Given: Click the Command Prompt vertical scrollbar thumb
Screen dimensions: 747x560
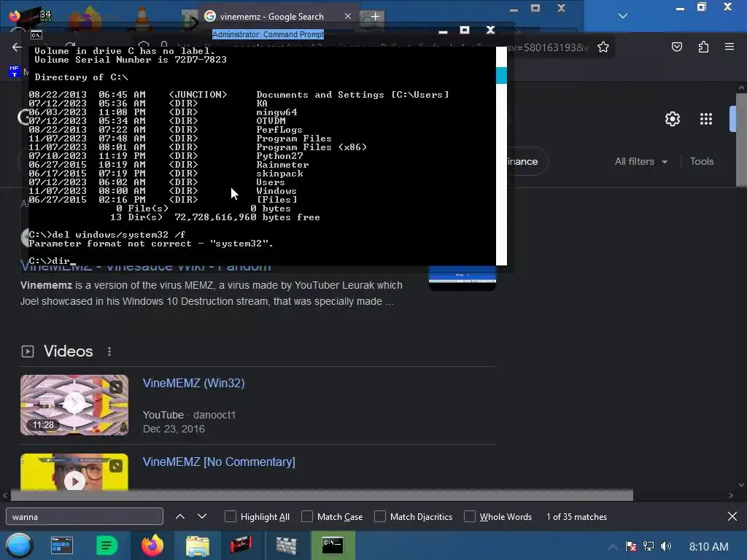Looking at the screenshot, I should [501, 76].
